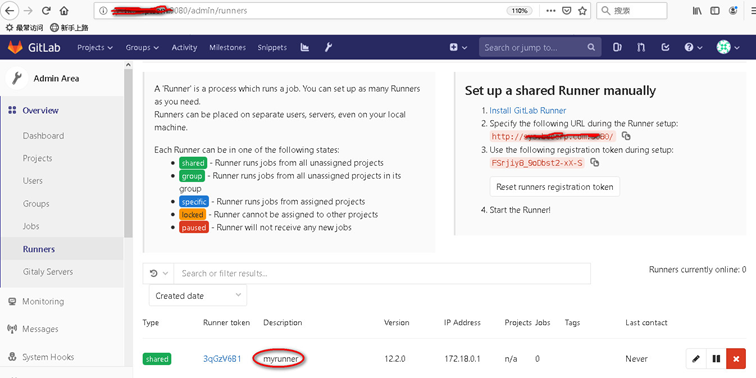Pause the myrunner runner
Viewport: 756px width, 378px height.
click(716, 359)
